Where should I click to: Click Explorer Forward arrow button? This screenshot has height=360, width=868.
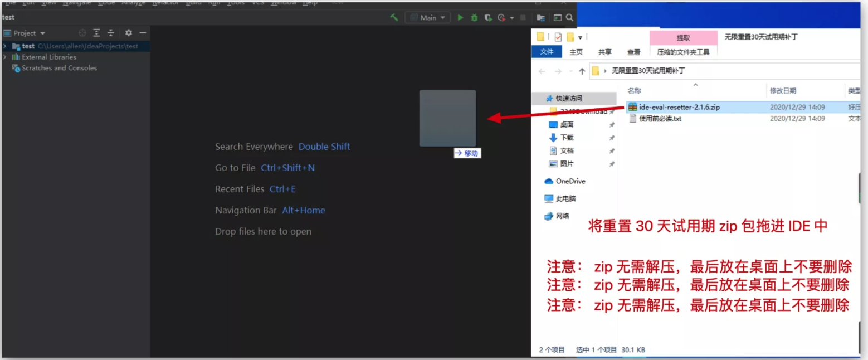tap(558, 71)
